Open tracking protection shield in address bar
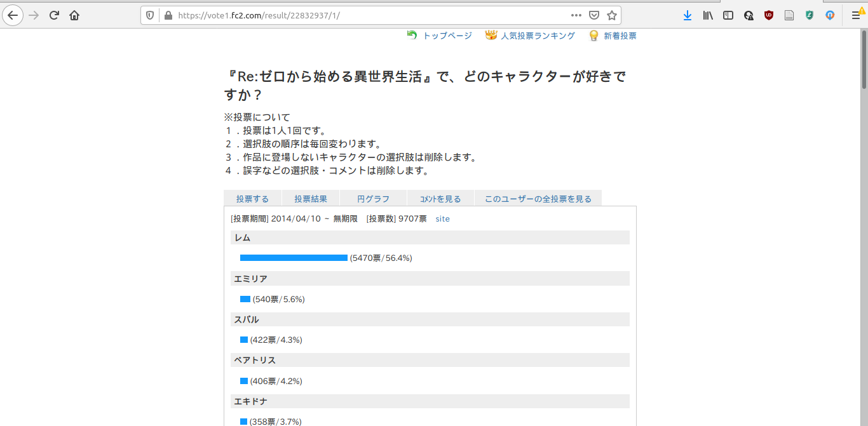Image resolution: width=868 pixels, height=426 pixels. (x=150, y=15)
